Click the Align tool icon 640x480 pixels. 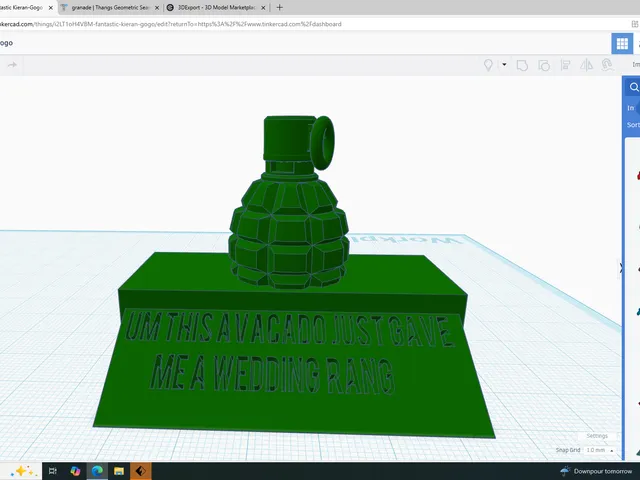pyautogui.click(x=565, y=65)
